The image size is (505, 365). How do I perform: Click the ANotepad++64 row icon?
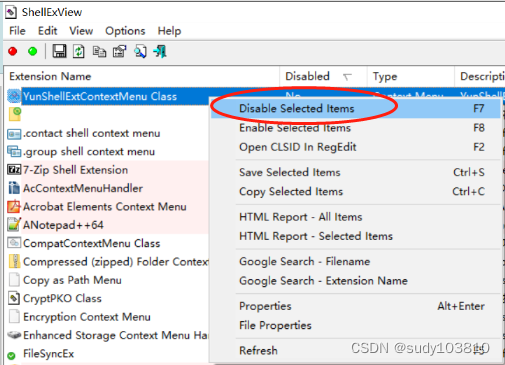coord(14,225)
